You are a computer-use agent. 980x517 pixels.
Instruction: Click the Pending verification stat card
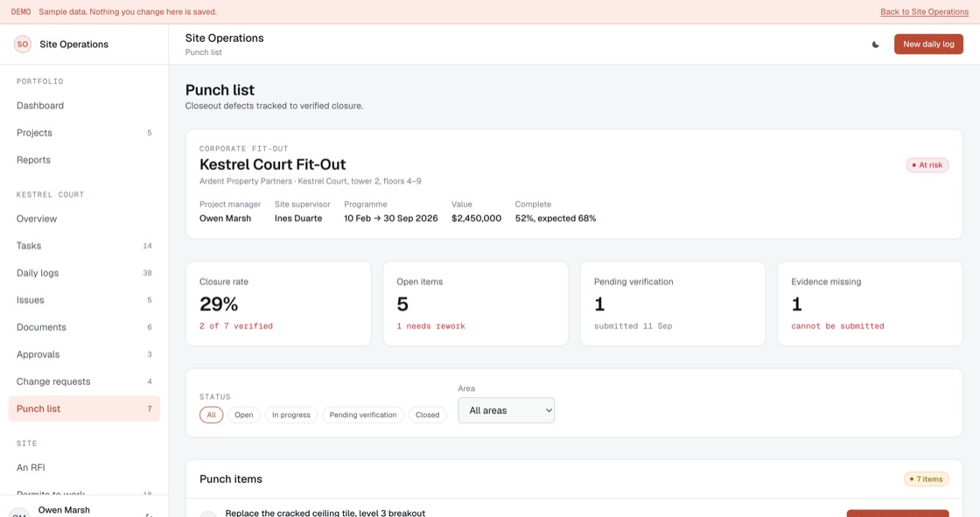coord(673,304)
